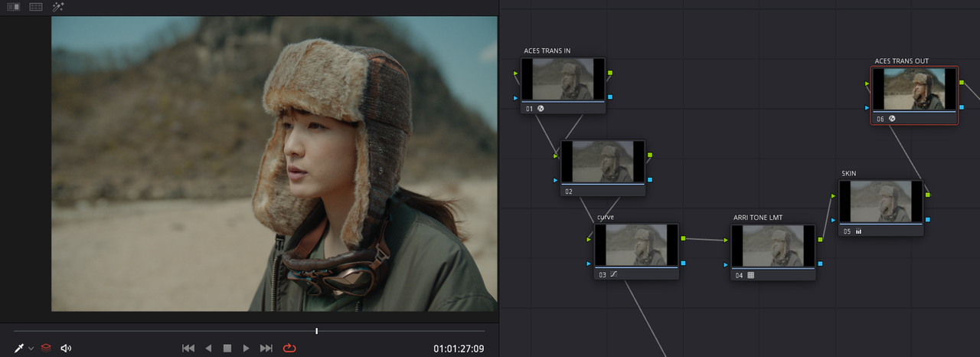Select the ACES TRANS OUT node 06 thumbnail

pos(914,90)
